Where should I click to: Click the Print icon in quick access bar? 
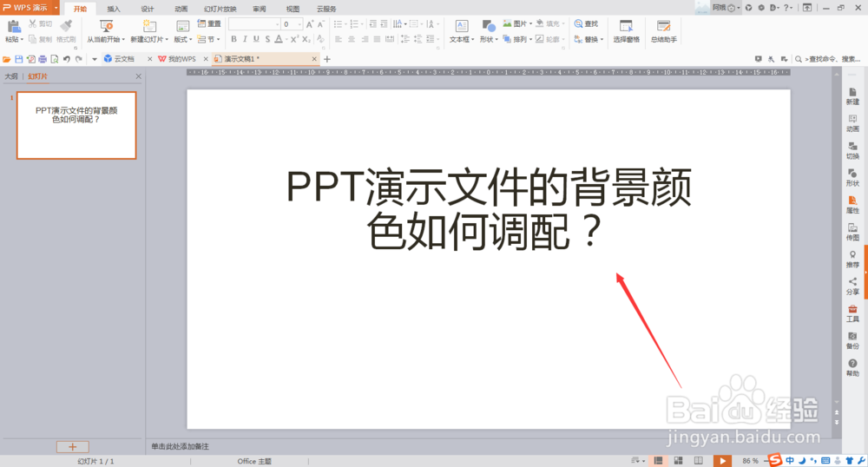43,59
